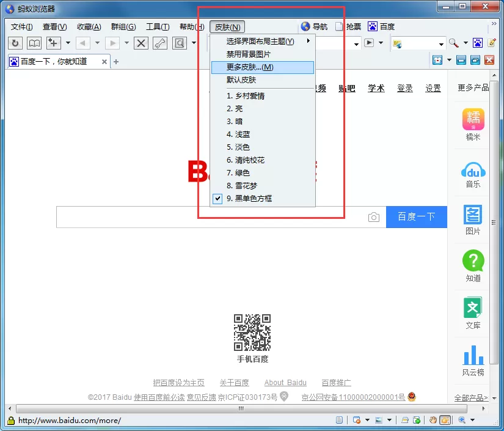
Task: Click the Baidu paw icon beside search
Action: click(x=477, y=43)
